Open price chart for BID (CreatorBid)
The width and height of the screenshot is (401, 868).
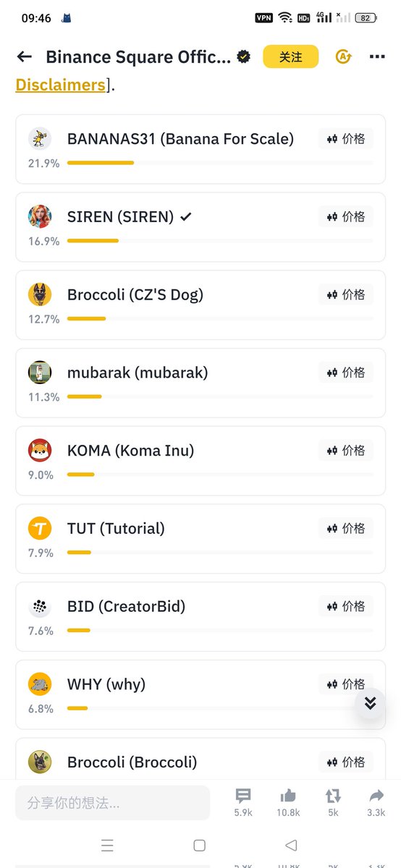(x=346, y=606)
